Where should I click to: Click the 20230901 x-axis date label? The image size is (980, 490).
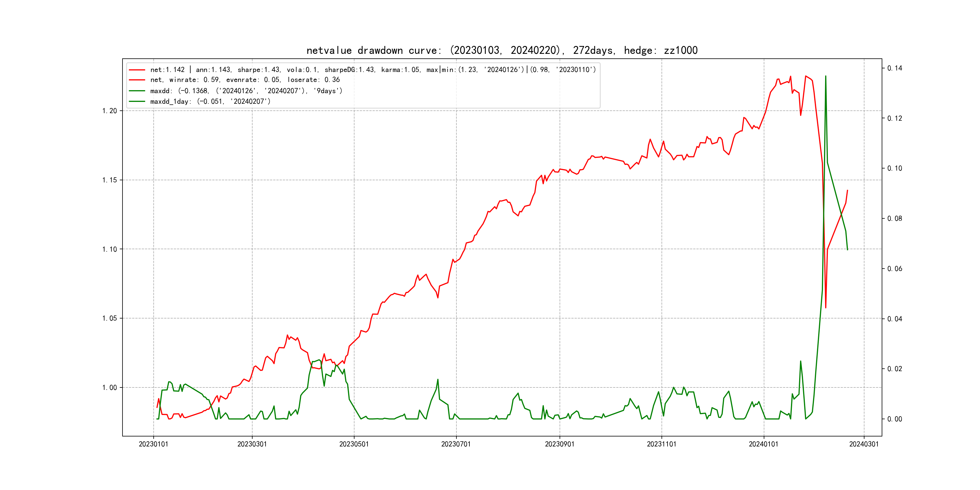point(560,444)
